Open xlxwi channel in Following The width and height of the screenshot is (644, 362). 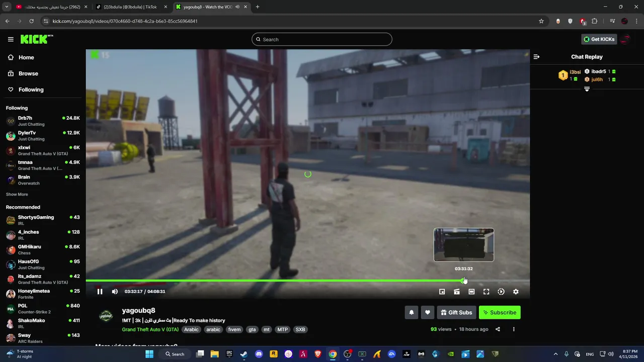tap(43, 150)
